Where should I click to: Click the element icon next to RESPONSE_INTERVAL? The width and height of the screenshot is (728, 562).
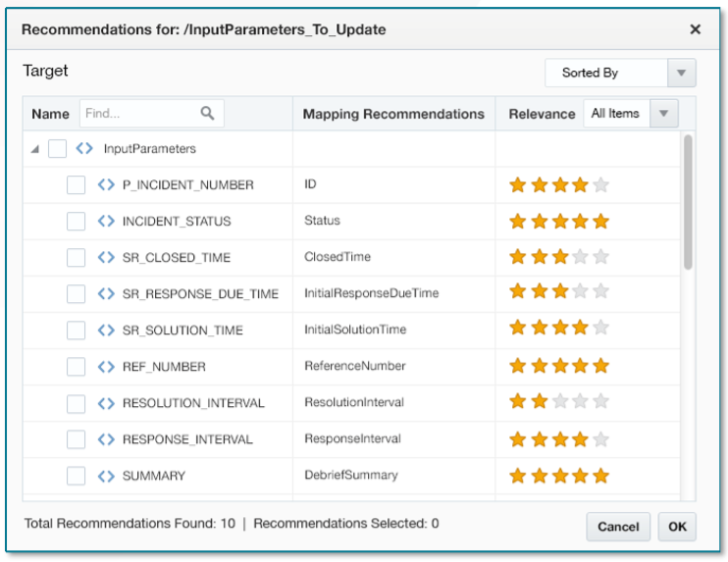click(x=106, y=439)
